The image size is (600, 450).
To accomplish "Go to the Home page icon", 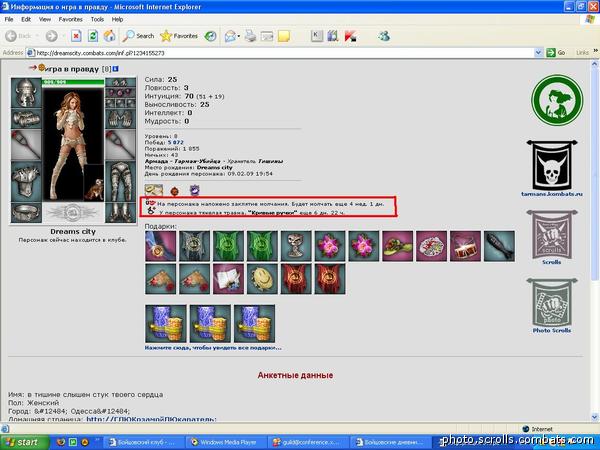I will coord(109,36).
